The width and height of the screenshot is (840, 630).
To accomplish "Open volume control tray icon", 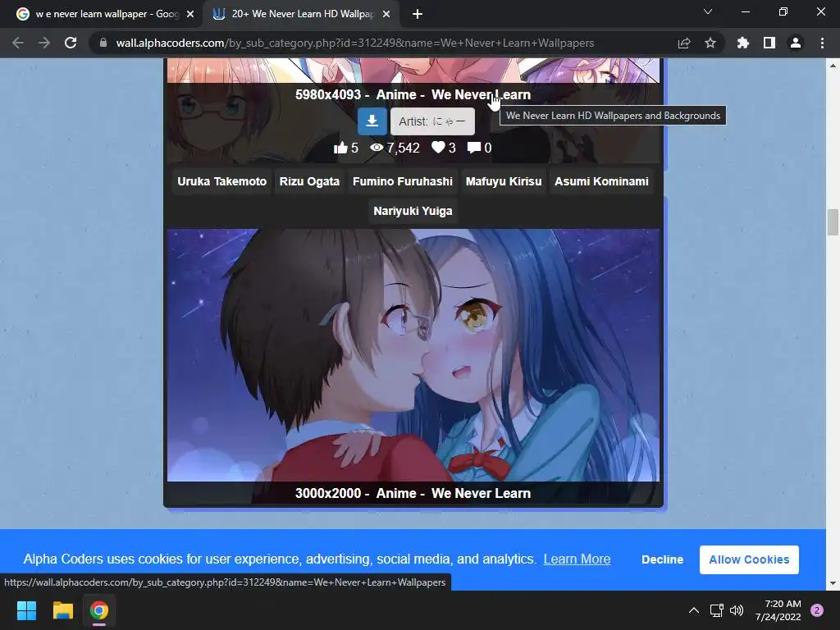I will click(x=737, y=610).
